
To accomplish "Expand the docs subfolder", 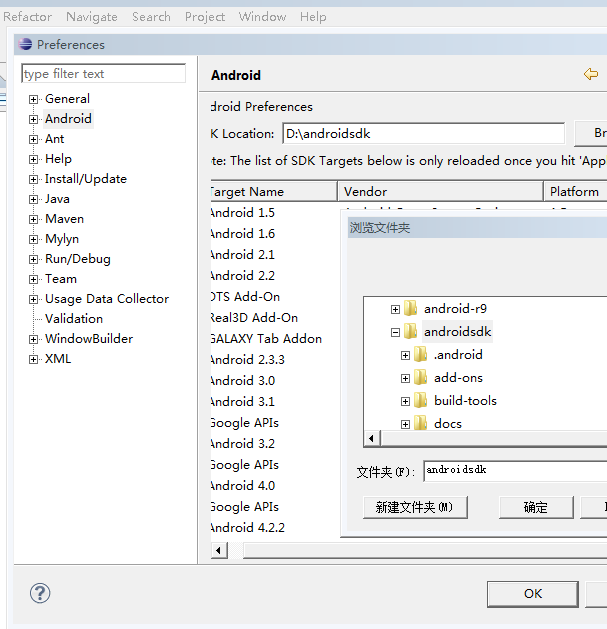I will coord(405,424).
